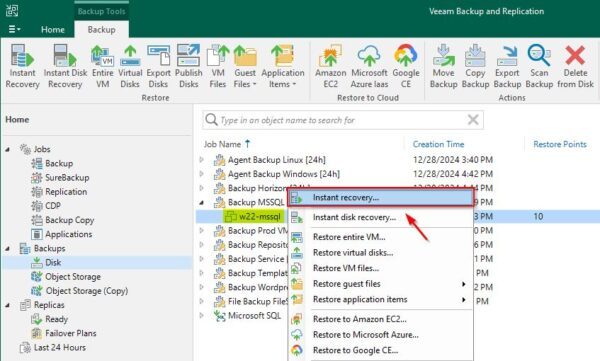The image size is (600, 361).
Task: Choose Restore to Microsoft Azure... entry
Action: tap(381, 335)
